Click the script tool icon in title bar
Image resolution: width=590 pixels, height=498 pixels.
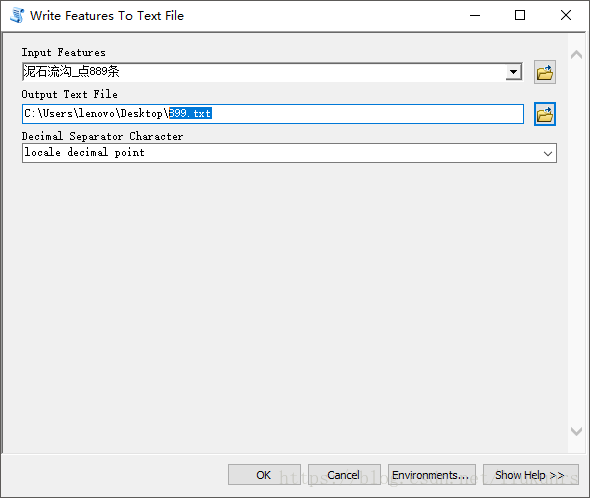point(17,15)
